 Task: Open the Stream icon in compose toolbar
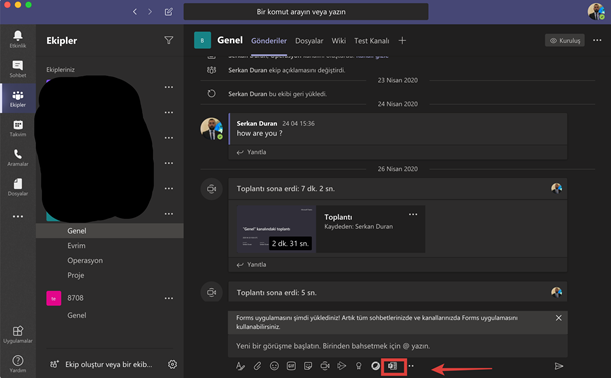pos(342,366)
